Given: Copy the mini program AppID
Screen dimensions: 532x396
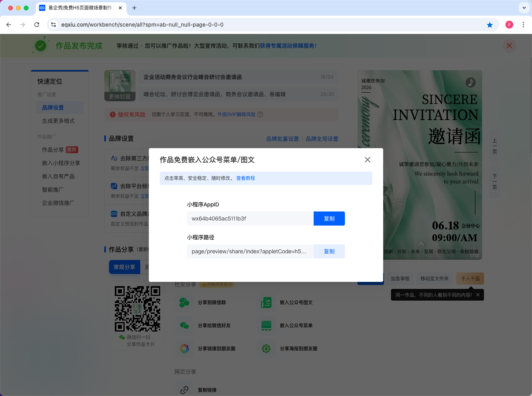Looking at the screenshot, I should tap(329, 219).
